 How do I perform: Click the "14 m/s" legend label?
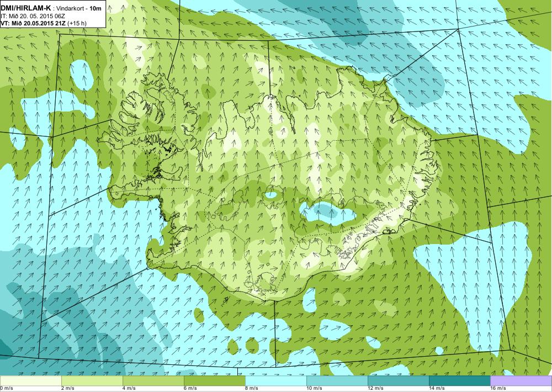point(437,389)
